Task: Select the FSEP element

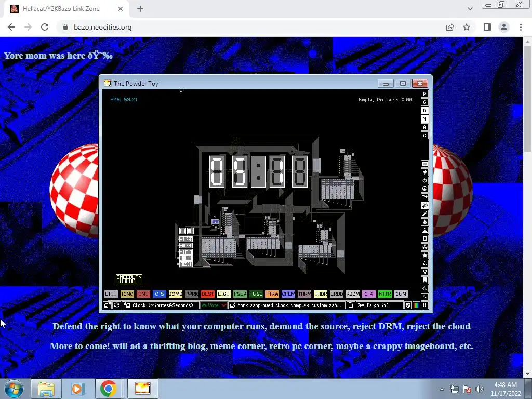Action: coord(240,294)
